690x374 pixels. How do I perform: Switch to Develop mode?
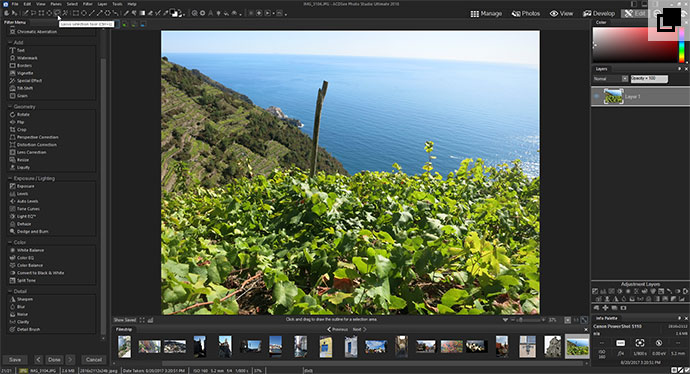599,14
